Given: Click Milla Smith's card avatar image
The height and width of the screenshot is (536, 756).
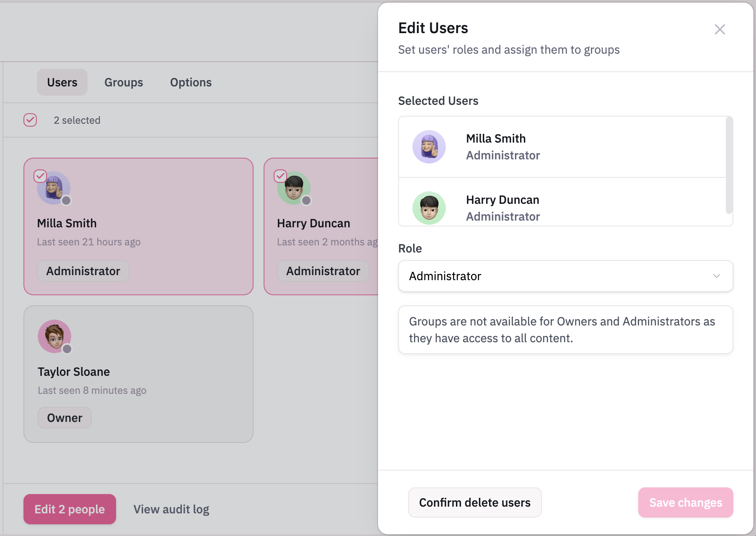Looking at the screenshot, I should pos(54,188).
